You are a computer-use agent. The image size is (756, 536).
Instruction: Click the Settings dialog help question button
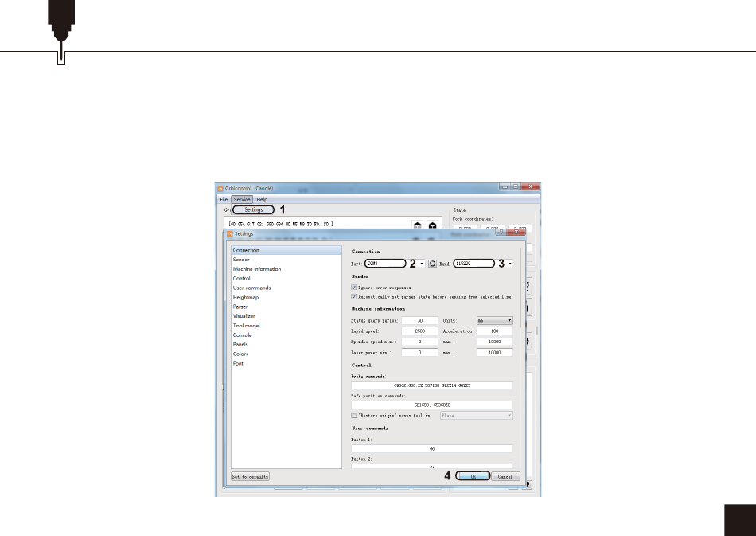[x=501, y=233]
